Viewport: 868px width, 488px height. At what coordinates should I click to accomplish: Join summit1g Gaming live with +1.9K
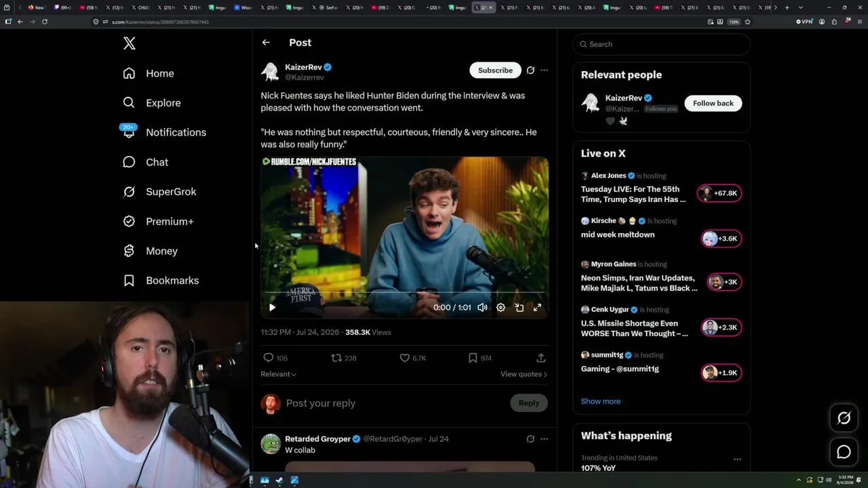(x=722, y=373)
